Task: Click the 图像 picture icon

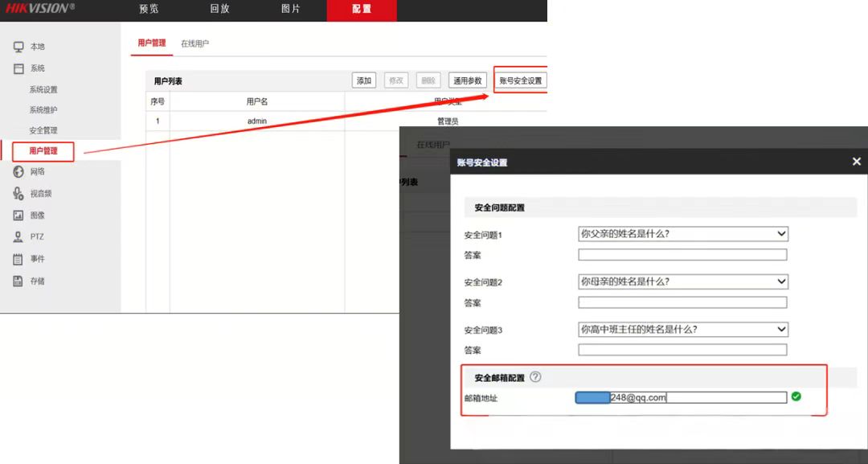Action: [x=18, y=216]
